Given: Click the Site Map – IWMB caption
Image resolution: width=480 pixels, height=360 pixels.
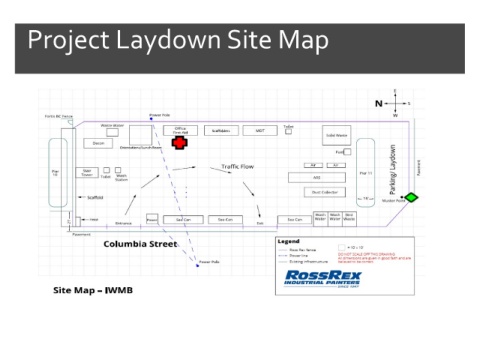Looking at the screenshot, I should [93, 290].
